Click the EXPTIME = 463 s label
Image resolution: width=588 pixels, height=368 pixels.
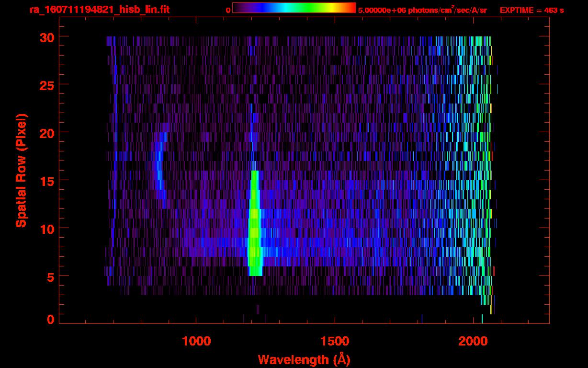click(x=531, y=10)
